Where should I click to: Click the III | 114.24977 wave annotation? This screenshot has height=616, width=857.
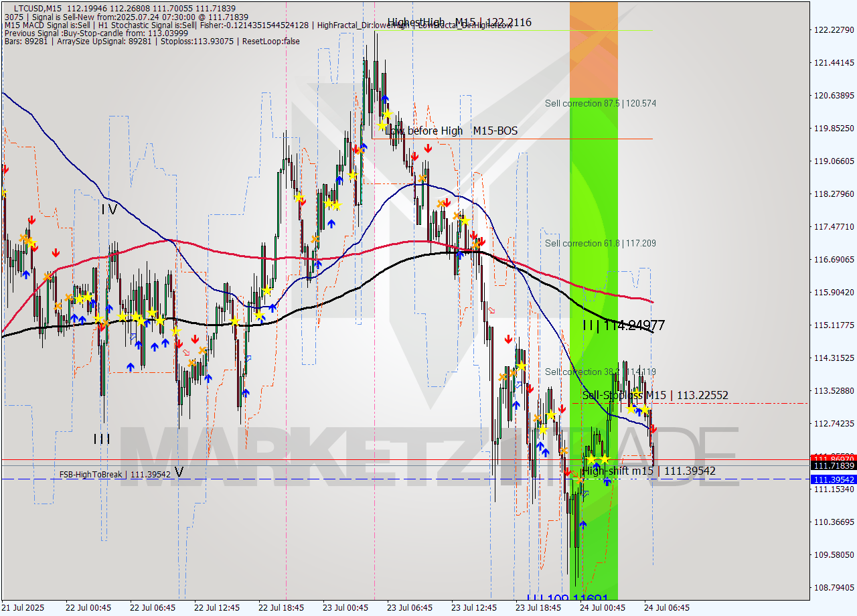click(623, 325)
